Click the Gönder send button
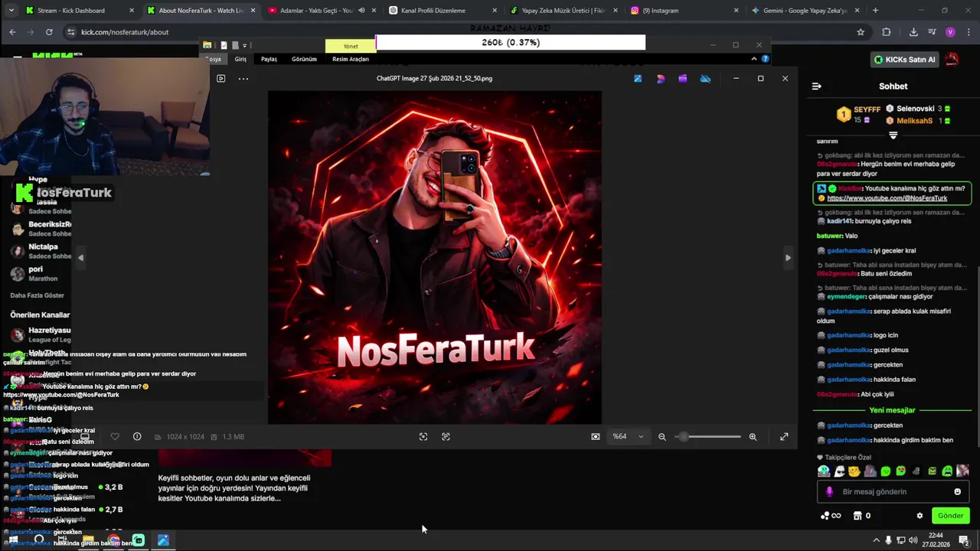The width and height of the screenshot is (980, 551). 950,516
